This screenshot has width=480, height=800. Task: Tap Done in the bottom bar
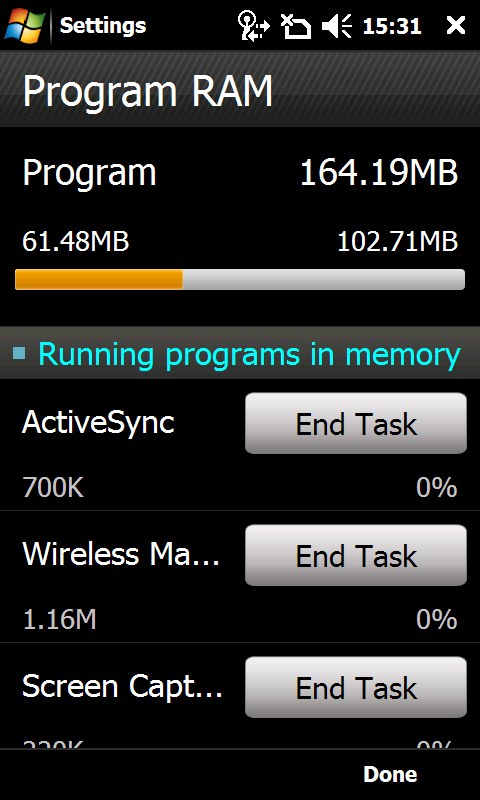click(x=390, y=774)
